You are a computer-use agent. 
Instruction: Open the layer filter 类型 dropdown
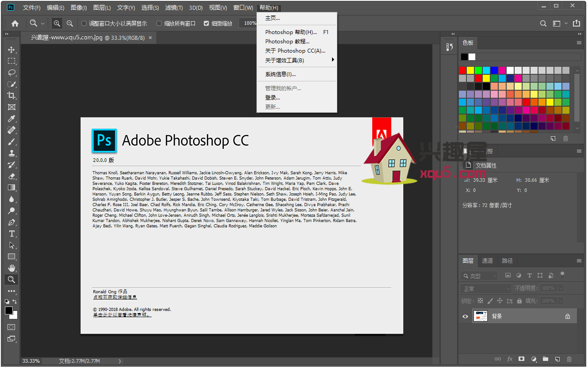click(479, 276)
